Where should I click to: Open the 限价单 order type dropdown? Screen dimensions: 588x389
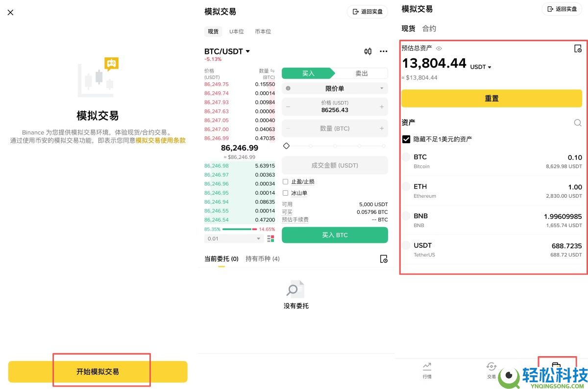coord(335,88)
